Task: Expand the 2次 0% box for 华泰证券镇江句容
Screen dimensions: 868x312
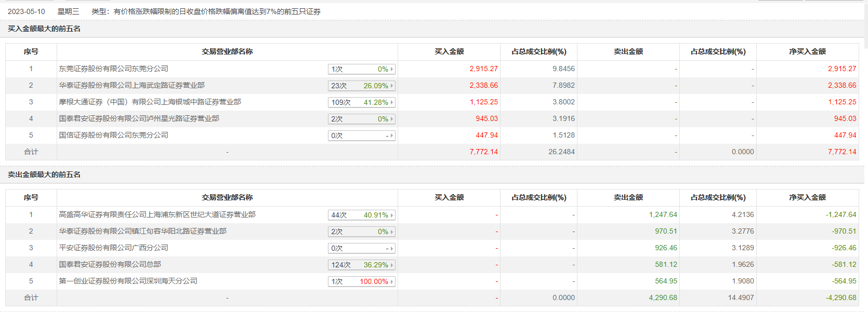Action: pos(362,232)
